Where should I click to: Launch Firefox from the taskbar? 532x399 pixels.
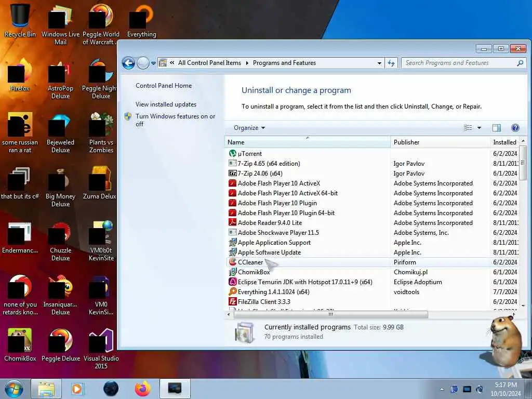point(143,389)
